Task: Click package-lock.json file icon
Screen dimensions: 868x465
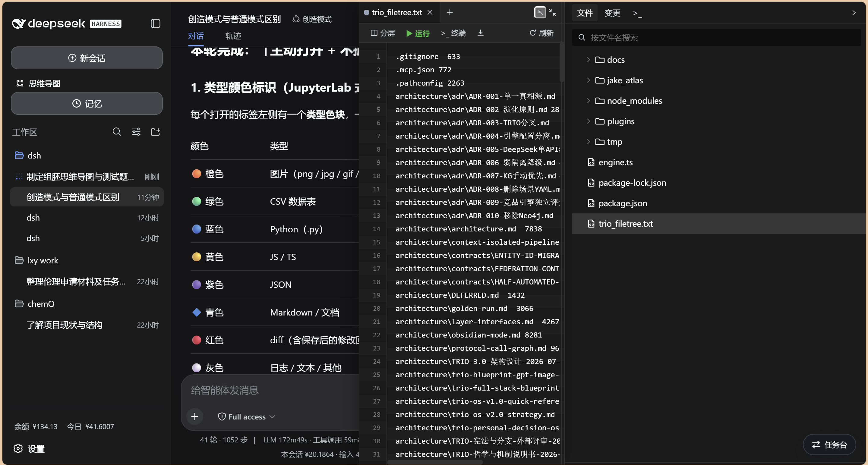Action: click(x=591, y=183)
